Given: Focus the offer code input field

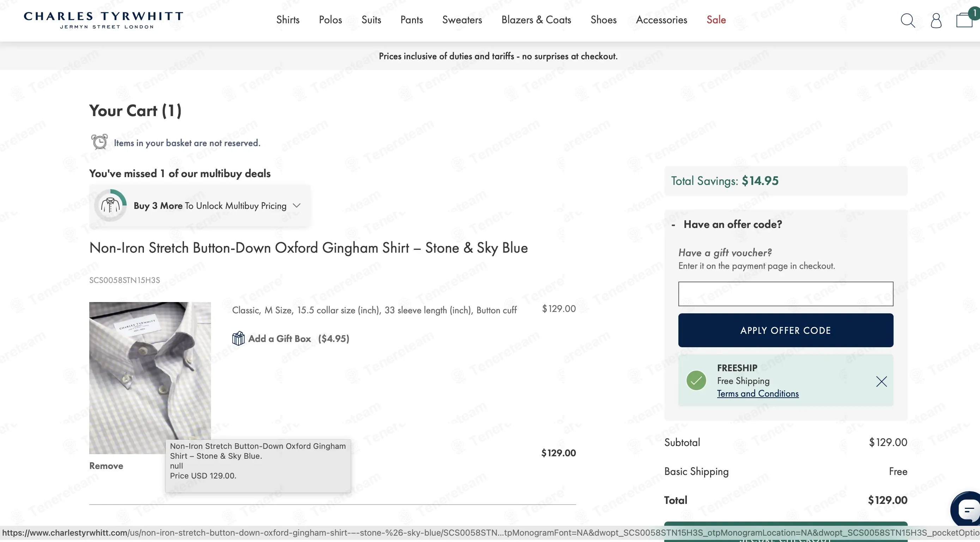Looking at the screenshot, I should pyautogui.click(x=785, y=294).
